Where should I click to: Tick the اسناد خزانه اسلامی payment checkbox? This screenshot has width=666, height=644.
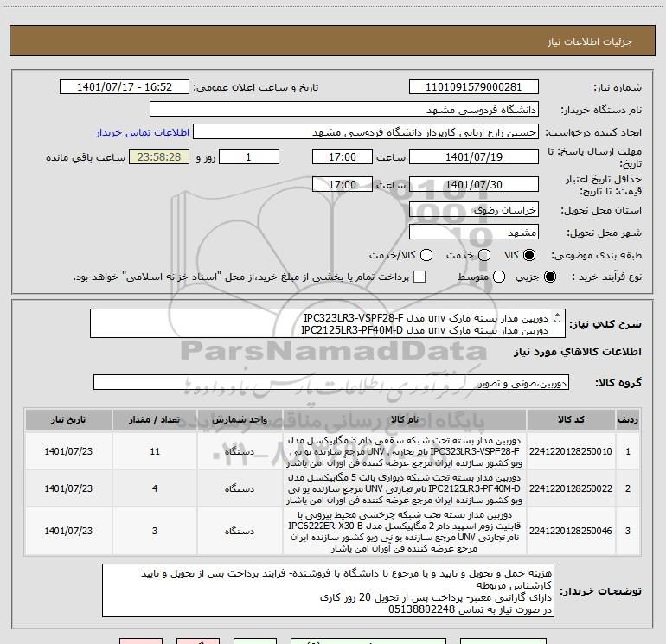419,277
